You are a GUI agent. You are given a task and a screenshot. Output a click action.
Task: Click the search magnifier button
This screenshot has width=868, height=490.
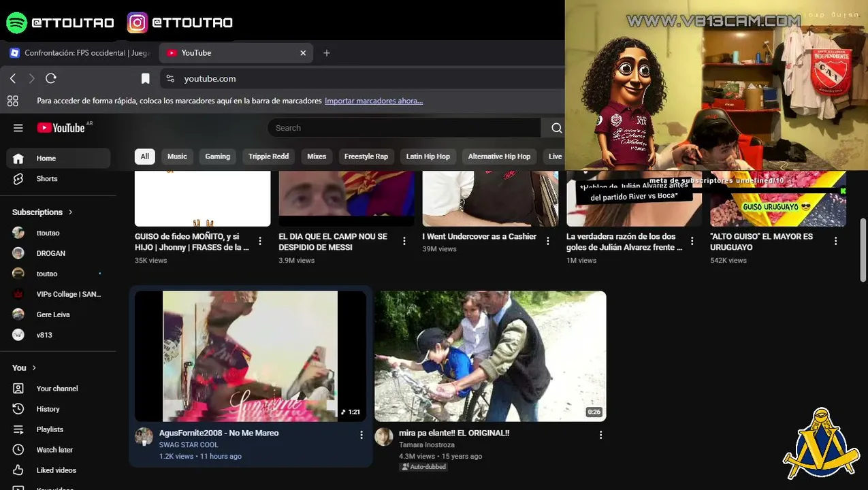tap(556, 128)
